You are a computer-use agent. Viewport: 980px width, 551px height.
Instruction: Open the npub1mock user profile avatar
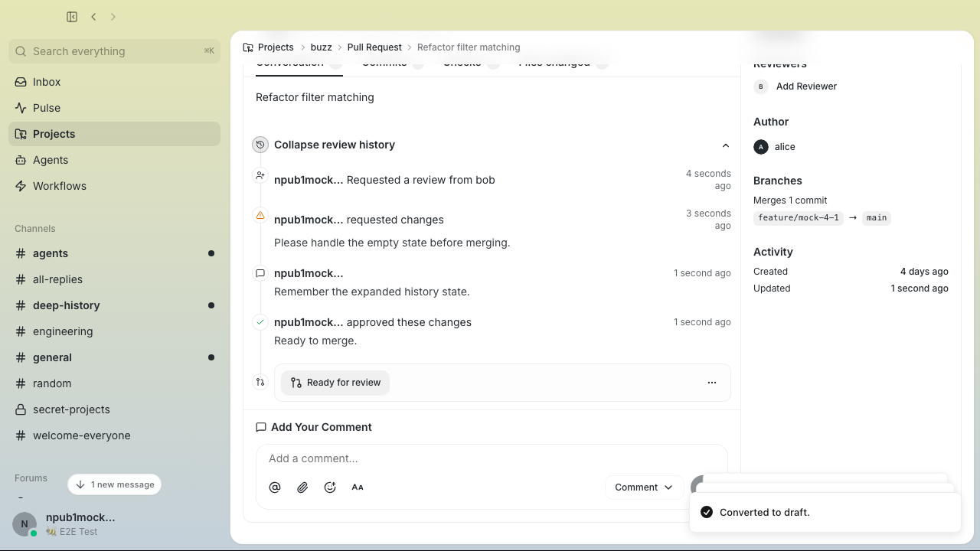pos(24,524)
